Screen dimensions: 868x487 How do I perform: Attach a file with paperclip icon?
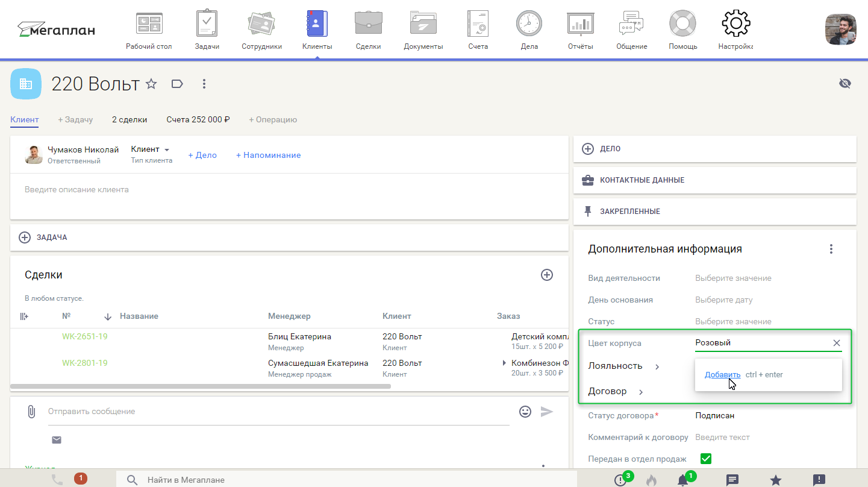[x=31, y=412]
